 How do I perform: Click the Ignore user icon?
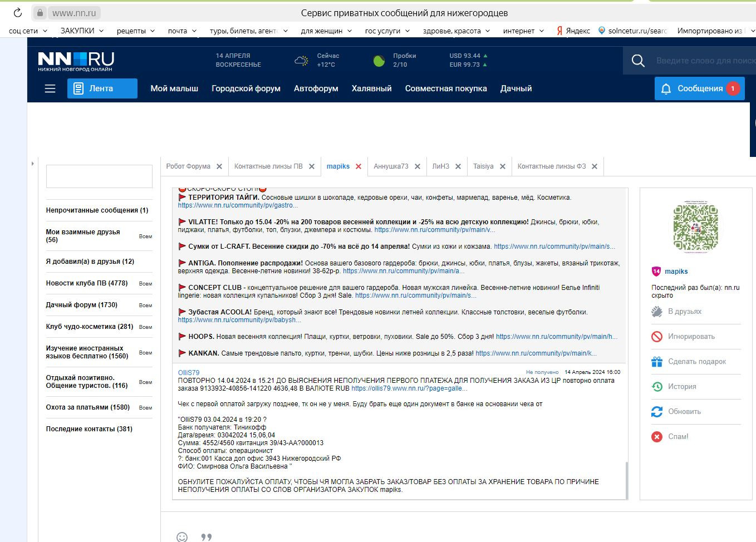click(657, 337)
